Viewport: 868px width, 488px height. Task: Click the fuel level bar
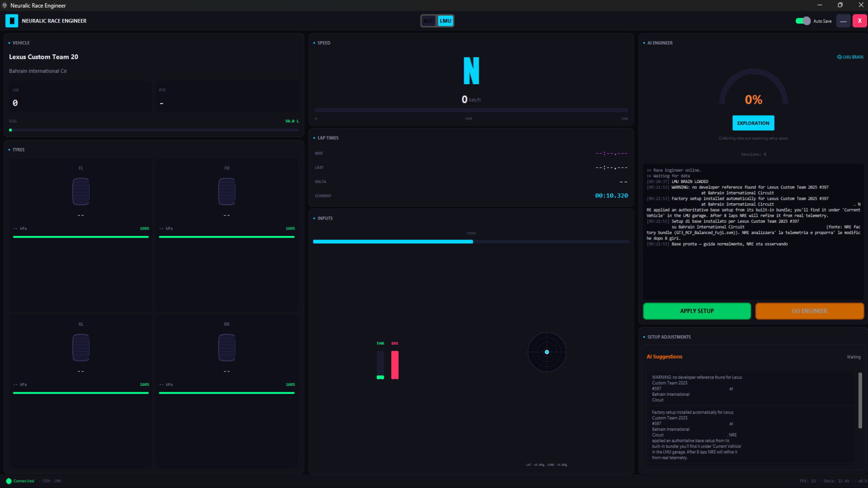pyautogui.click(x=154, y=130)
